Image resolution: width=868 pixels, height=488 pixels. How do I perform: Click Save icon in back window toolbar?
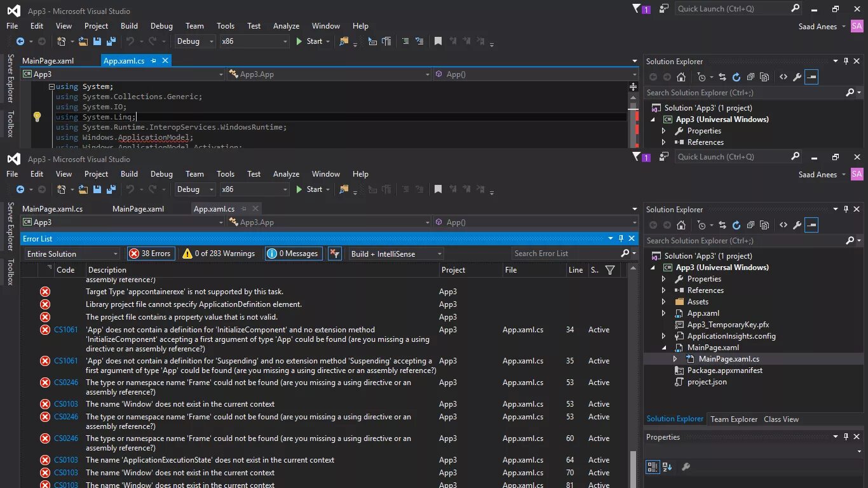(x=97, y=41)
